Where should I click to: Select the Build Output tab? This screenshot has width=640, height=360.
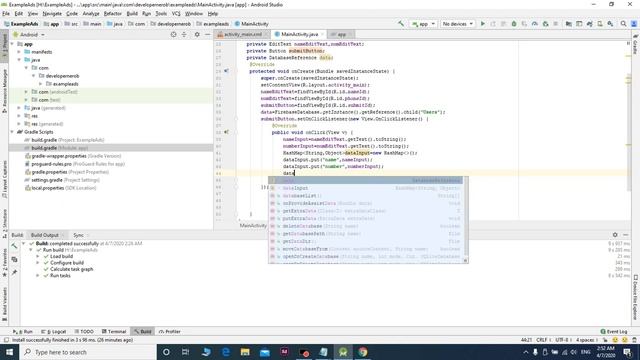click(47, 235)
